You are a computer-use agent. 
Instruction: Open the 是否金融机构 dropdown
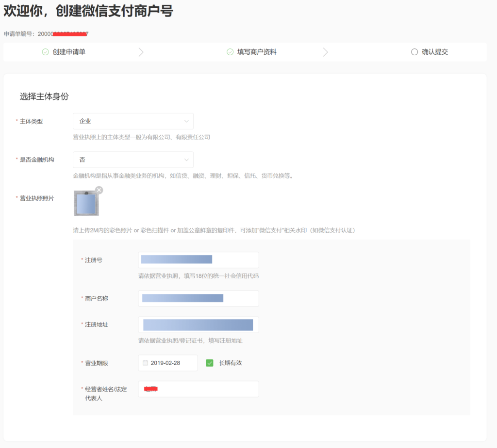tap(133, 160)
